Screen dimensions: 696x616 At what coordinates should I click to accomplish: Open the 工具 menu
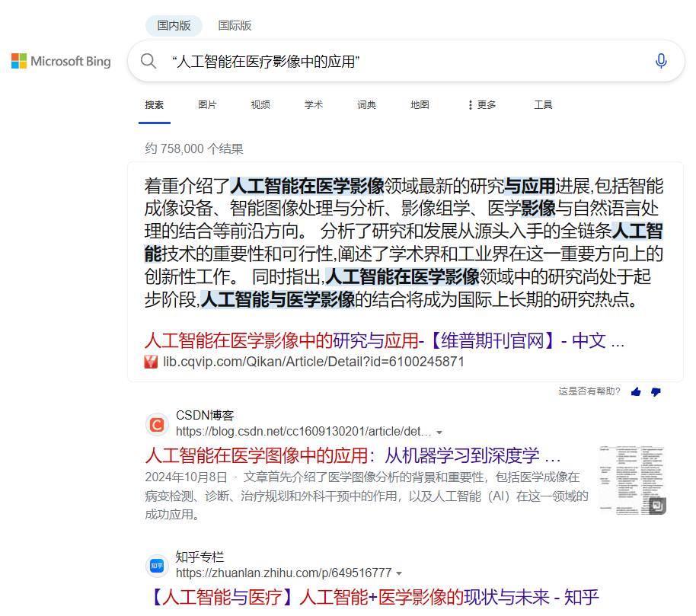point(543,104)
